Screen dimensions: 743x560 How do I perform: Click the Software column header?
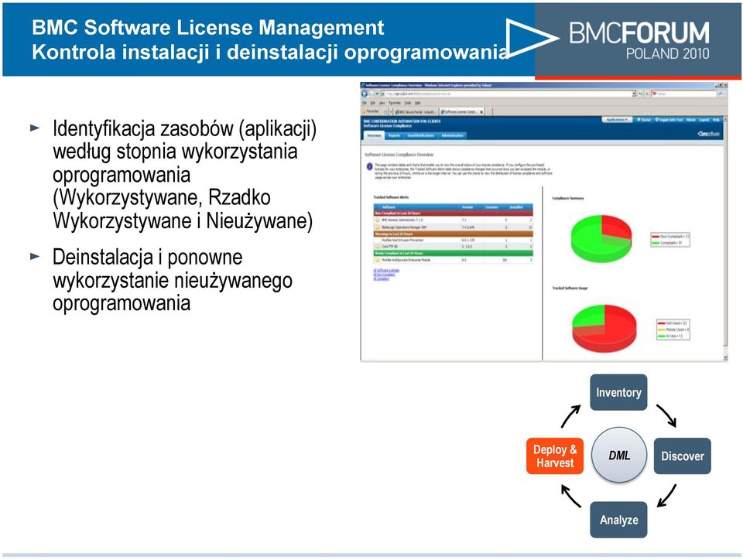[389, 207]
